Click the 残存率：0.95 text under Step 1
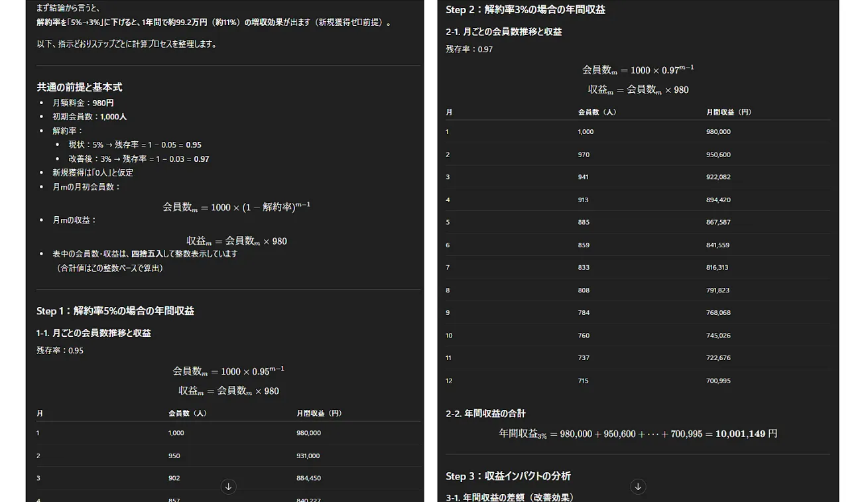868x502 pixels. click(x=60, y=351)
